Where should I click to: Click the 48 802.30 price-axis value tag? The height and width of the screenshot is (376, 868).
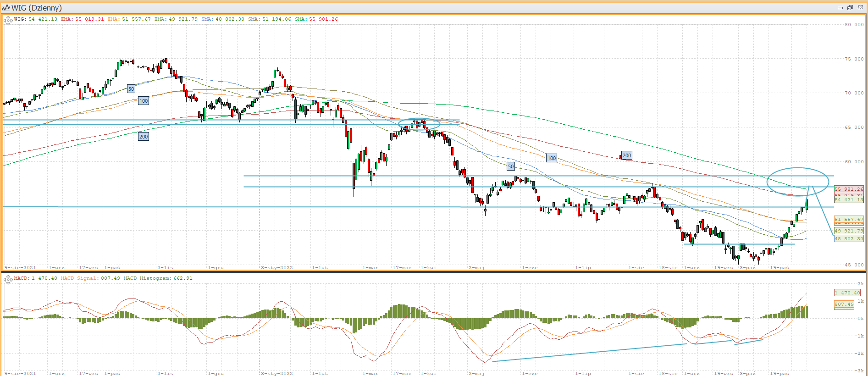849,238
